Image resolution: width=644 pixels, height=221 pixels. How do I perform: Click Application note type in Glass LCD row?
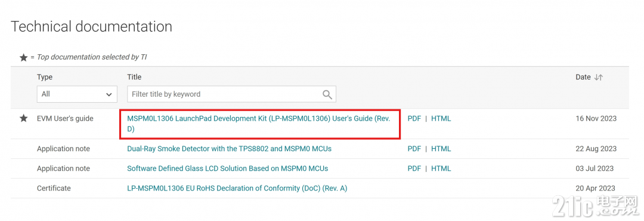coord(63,168)
